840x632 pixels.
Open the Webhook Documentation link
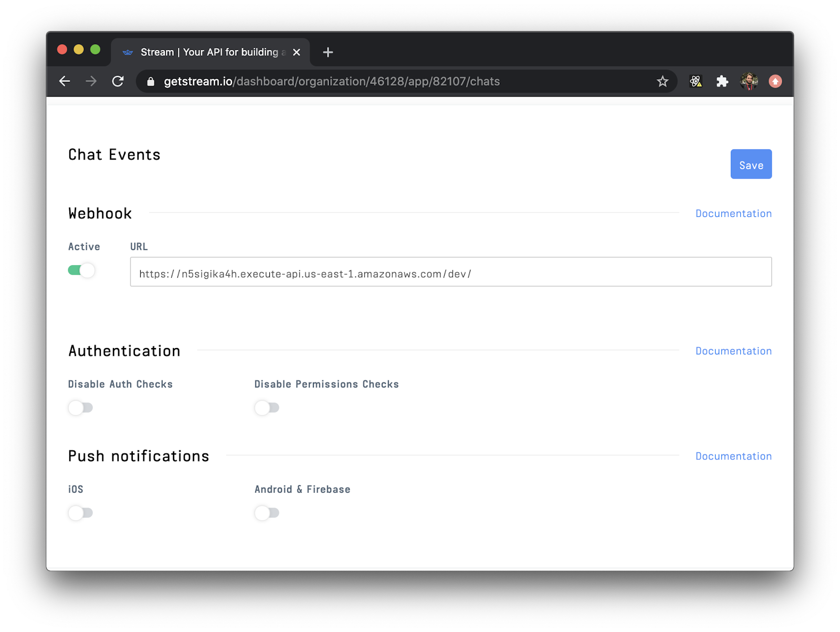[733, 213]
